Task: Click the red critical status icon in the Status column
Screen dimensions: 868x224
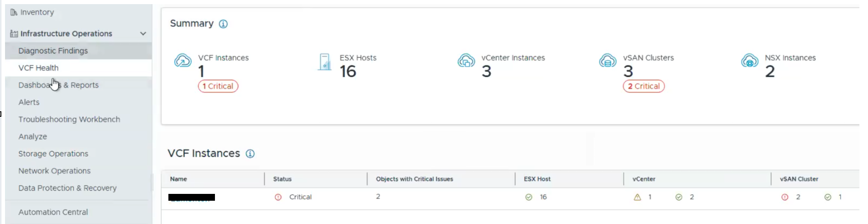Action: point(278,197)
